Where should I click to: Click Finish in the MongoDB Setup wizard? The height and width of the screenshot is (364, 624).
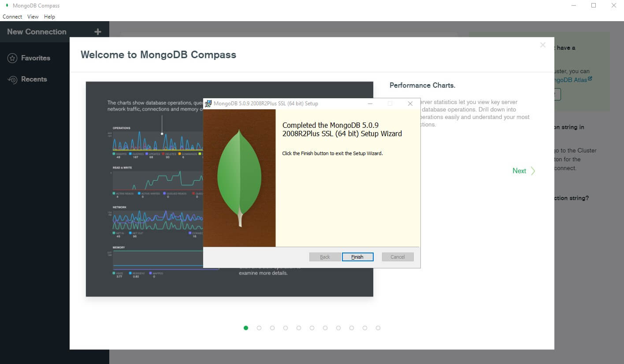point(357,257)
